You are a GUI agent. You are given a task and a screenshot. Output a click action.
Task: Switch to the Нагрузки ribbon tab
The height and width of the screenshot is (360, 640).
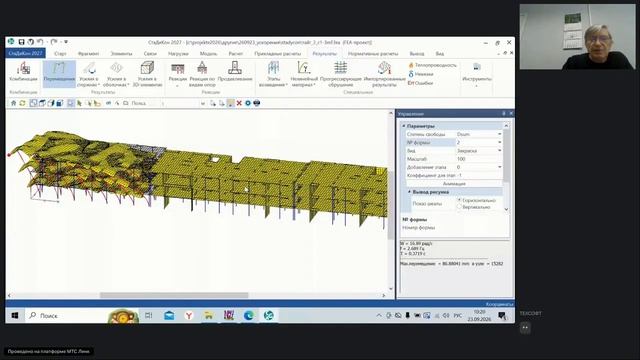[178, 53]
